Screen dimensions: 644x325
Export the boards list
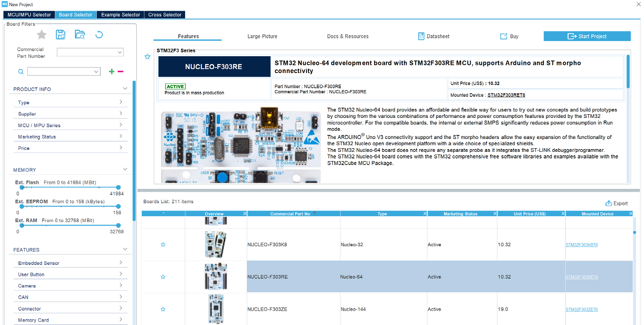click(x=616, y=203)
